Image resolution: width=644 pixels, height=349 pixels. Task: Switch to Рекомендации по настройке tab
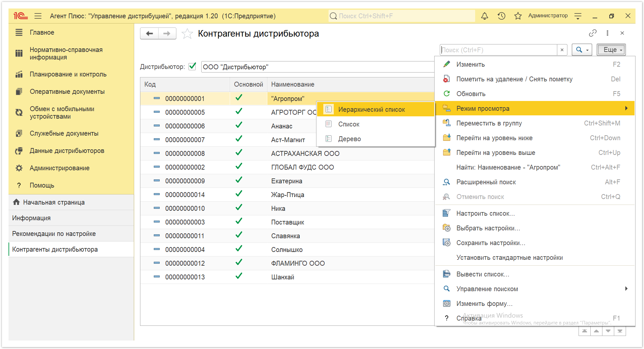[71, 234]
